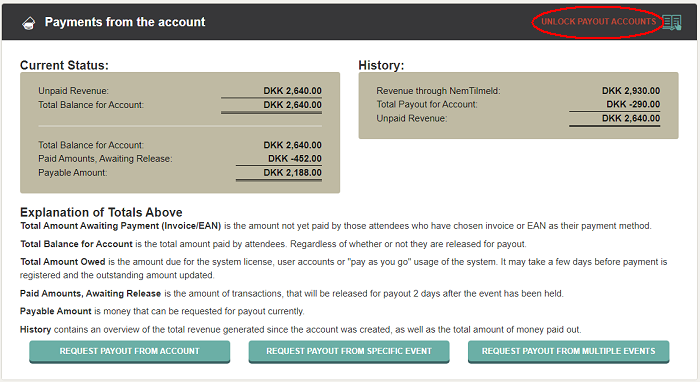Viewport: 700px width, 382px height.
Task: Select the Total Amount Owed explanation term
Action: point(63,262)
